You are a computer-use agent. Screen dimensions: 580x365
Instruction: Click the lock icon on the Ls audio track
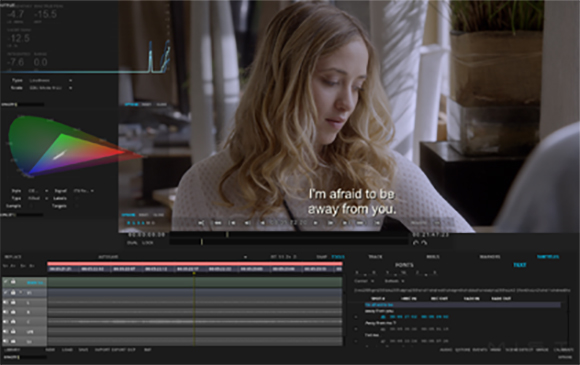pos(13,341)
